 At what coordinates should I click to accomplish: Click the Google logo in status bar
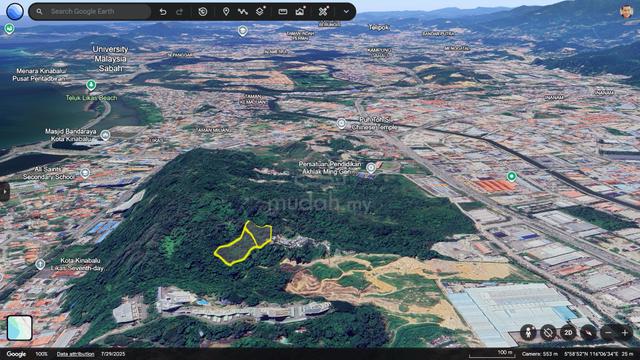click(16, 354)
